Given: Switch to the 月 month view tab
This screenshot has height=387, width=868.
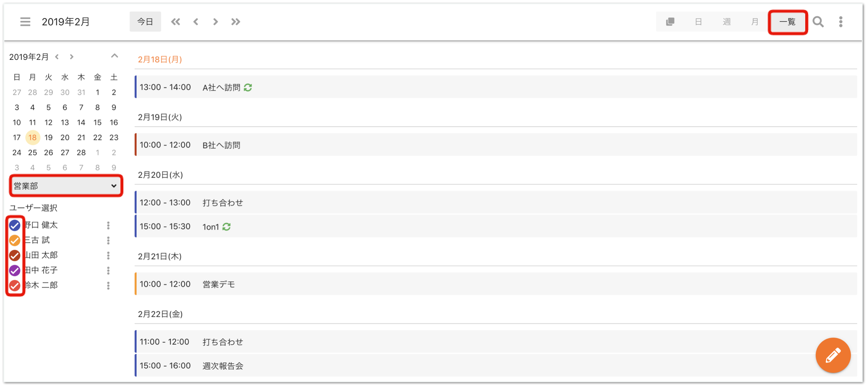Looking at the screenshot, I should point(755,22).
